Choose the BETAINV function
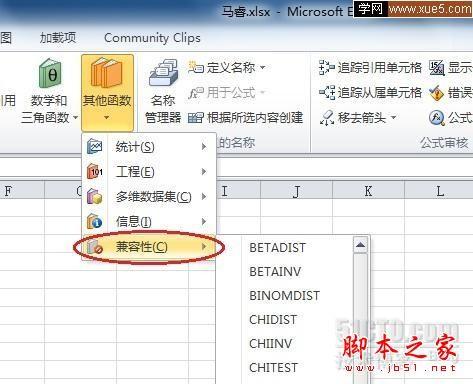This screenshot has height=384, width=473. click(275, 272)
